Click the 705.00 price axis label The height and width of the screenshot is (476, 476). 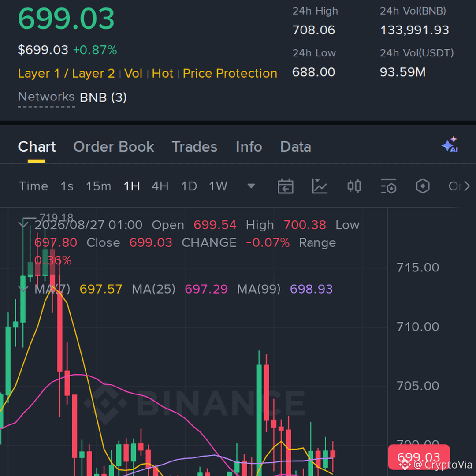coord(418,386)
